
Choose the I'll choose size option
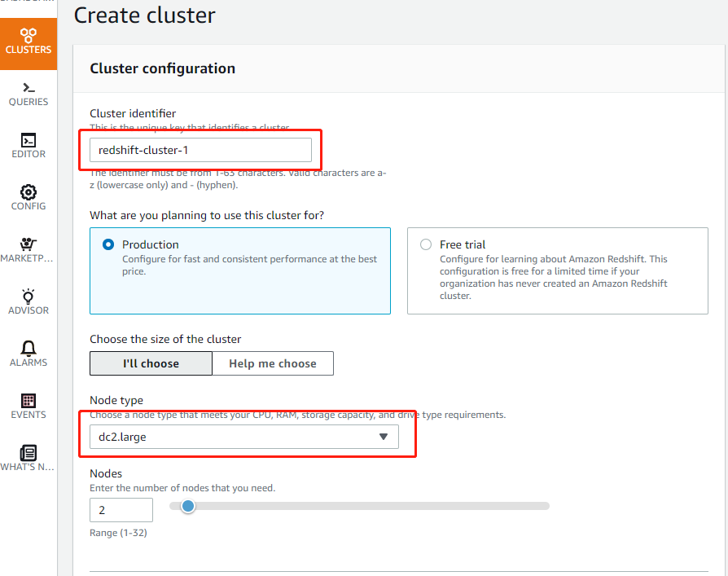pyautogui.click(x=151, y=363)
